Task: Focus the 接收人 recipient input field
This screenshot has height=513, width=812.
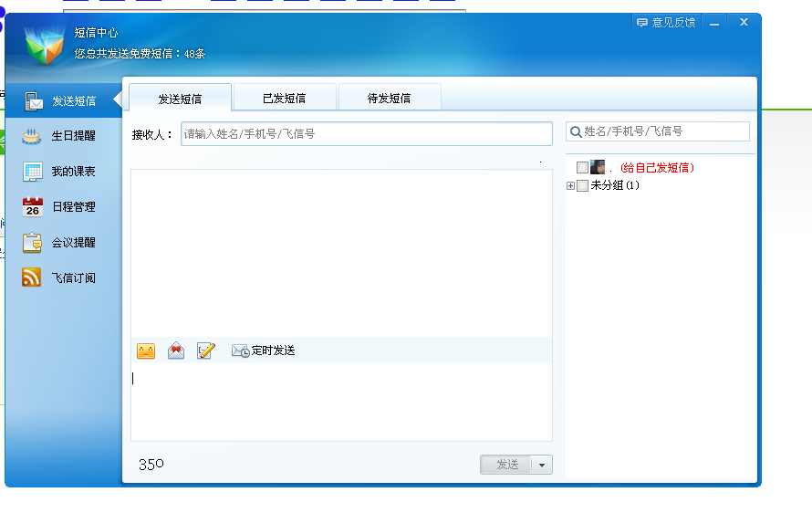Action: pos(367,133)
